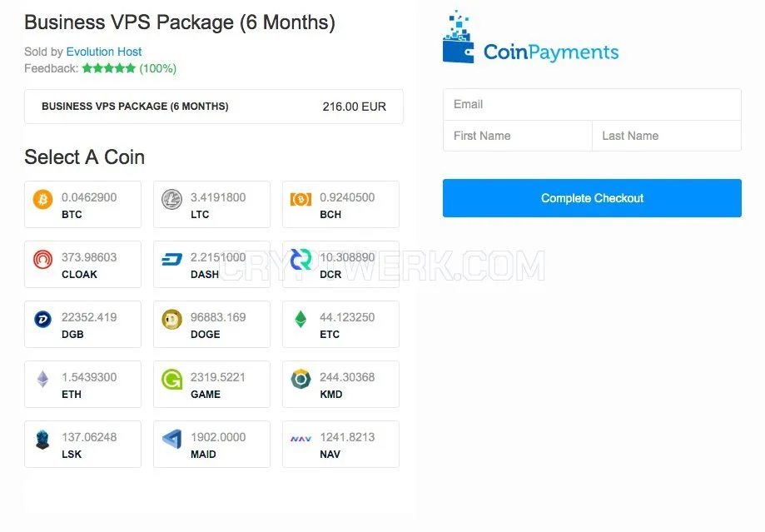Viewport: 765px width, 532px height.
Task: Choose the Dogecoin DOGE icon
Action: [171, 319]
